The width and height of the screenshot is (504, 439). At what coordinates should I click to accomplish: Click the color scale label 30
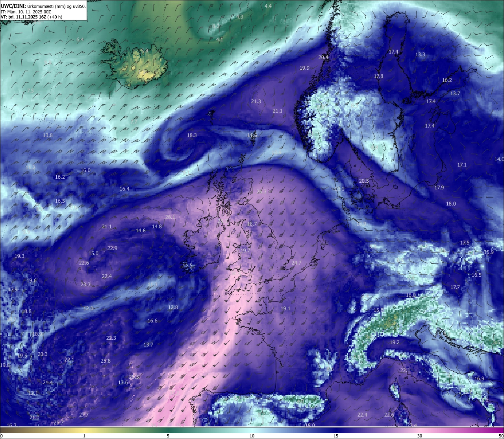click(x=420, y=435)
